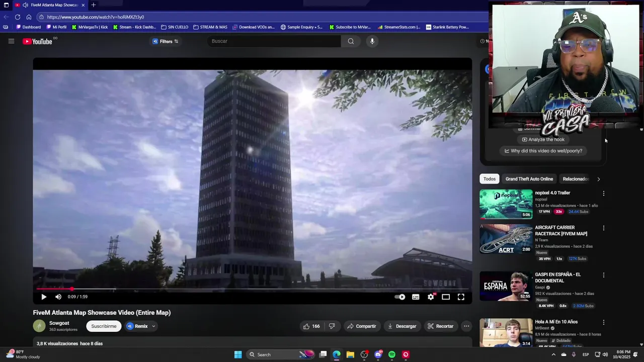Reload the browser page
Image resolution: width=644 pixels, height=362 pixels.
17,17
